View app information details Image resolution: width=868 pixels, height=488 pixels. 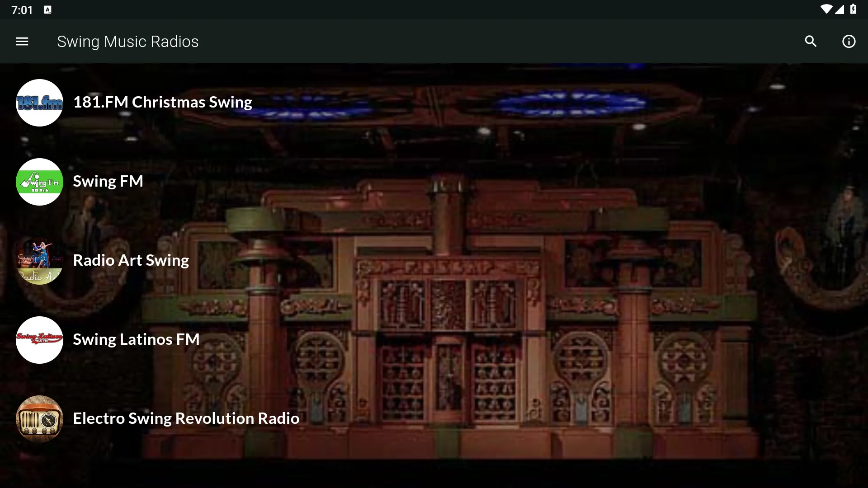(x=848, y=41)
